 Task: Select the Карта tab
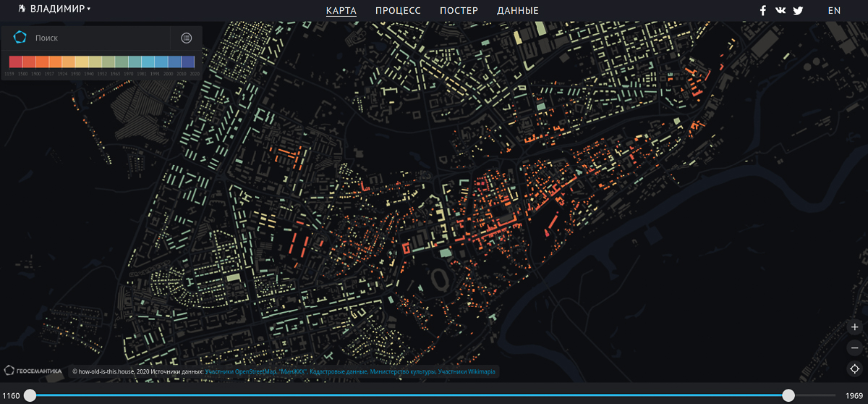341,11
